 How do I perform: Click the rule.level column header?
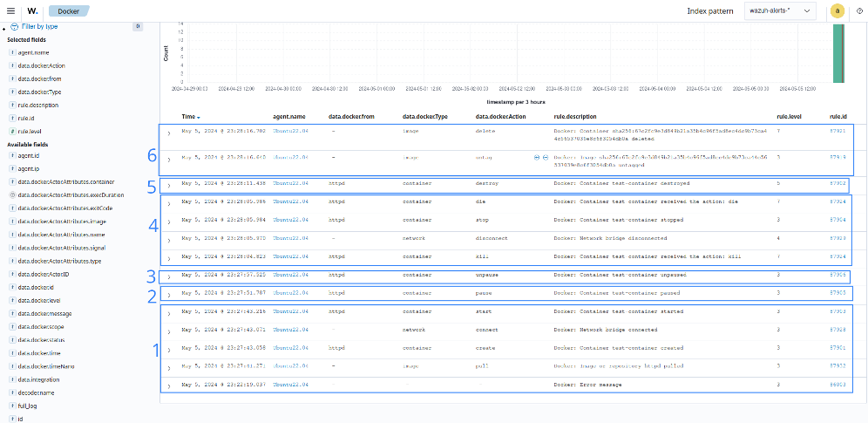(789, 117)
